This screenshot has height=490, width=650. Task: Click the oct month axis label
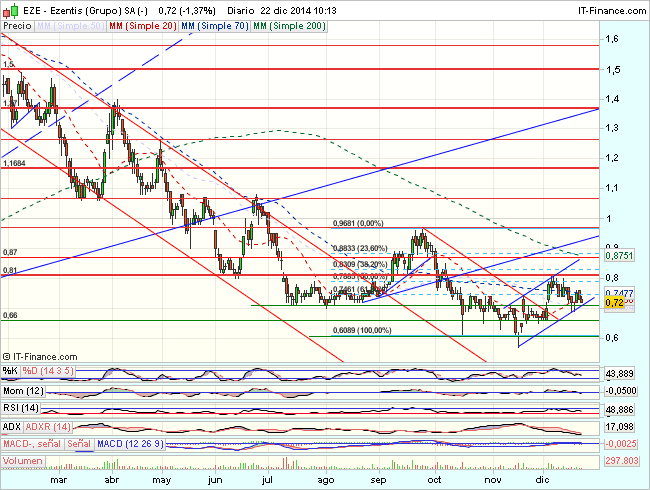pos(434,480)
